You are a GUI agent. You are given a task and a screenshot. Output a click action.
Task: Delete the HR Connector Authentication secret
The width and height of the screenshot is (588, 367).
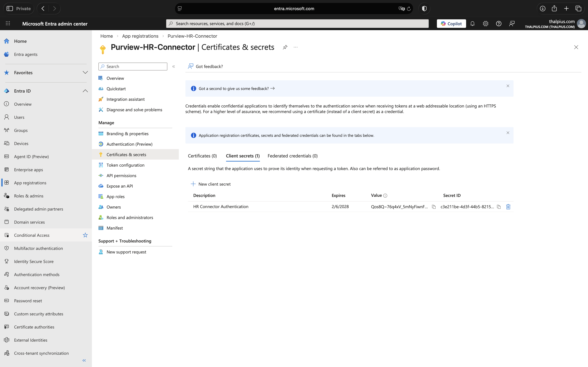point(508,207)
